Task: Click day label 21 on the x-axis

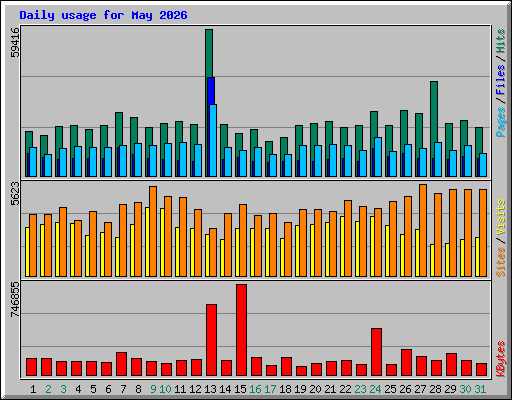Action: (x=330, y=389)
